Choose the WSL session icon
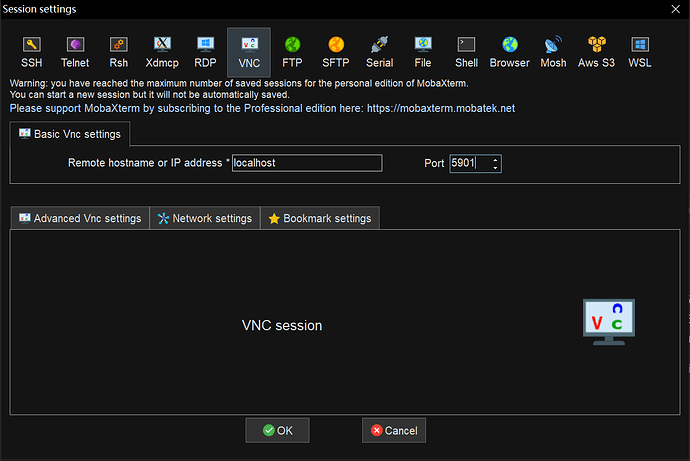 click(639, 52)
